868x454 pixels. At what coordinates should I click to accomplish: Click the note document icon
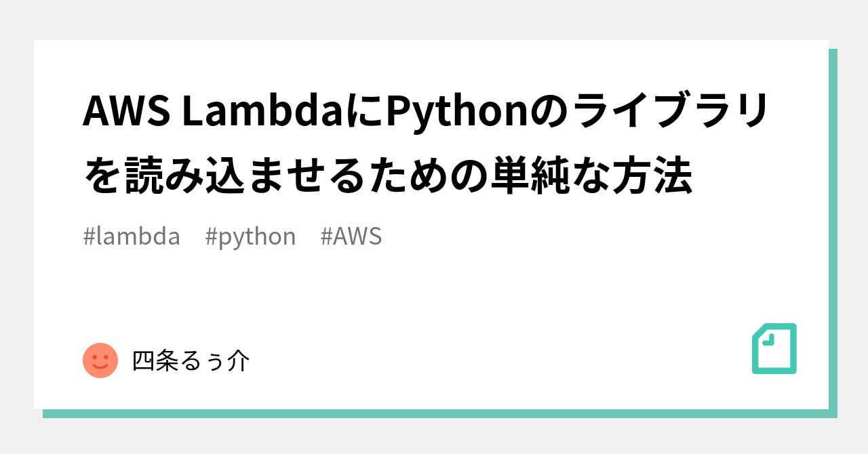click(774, 348)
